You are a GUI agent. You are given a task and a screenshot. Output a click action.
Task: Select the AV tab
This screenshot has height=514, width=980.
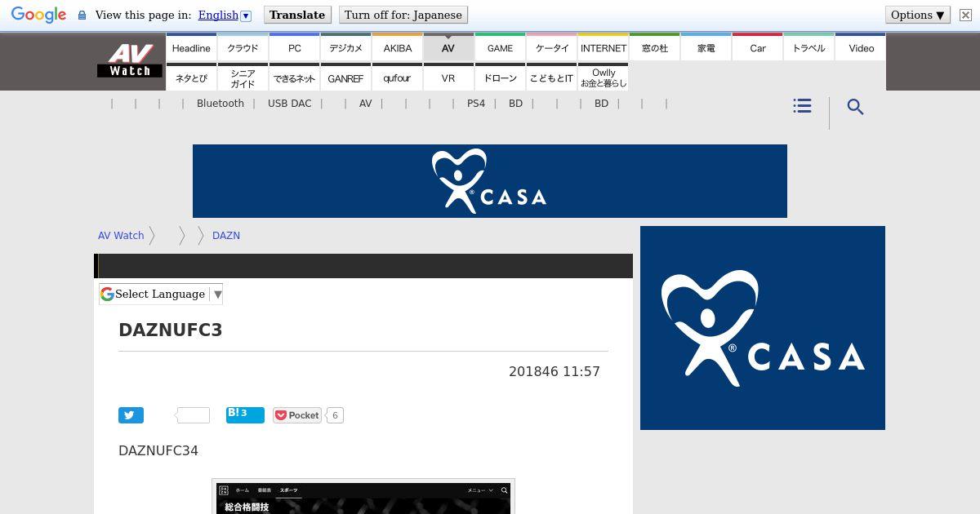(448, 47)
